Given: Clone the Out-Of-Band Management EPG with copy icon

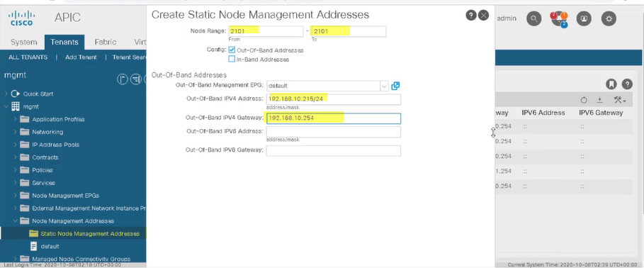Looking at the screenshot, I should point(395,86).
